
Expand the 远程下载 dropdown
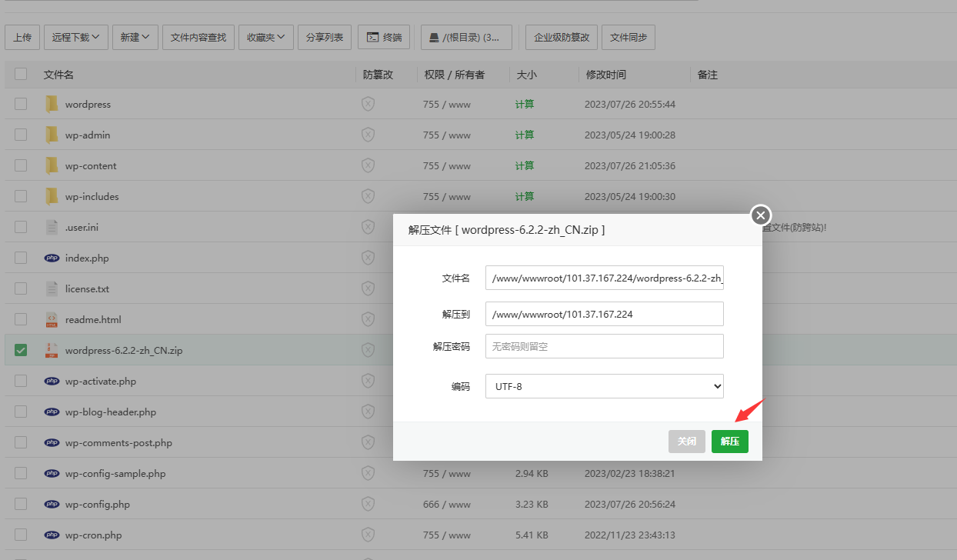click(x=75, y=37)
